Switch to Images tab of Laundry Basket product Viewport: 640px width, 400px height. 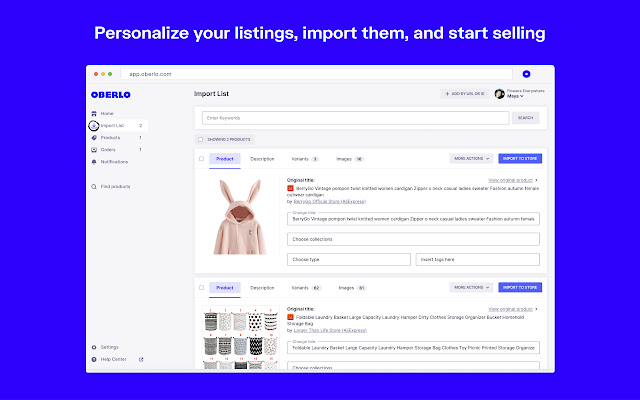click(x=352, y=288)
